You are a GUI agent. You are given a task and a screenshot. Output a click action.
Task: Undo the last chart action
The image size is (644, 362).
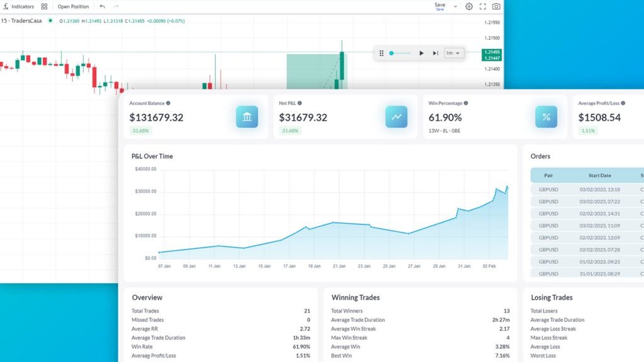(x=103, y=6)
